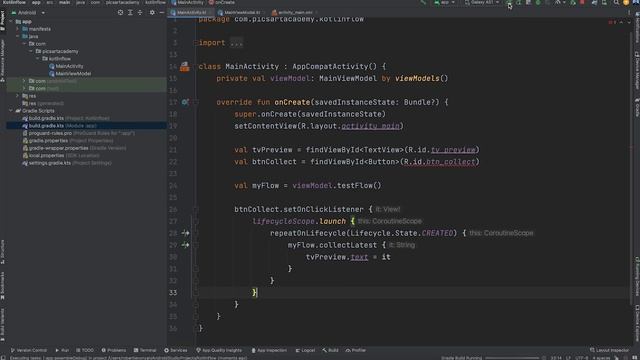Open the Terminal tool window
The image size is (640, 360).
pos(145,350)
